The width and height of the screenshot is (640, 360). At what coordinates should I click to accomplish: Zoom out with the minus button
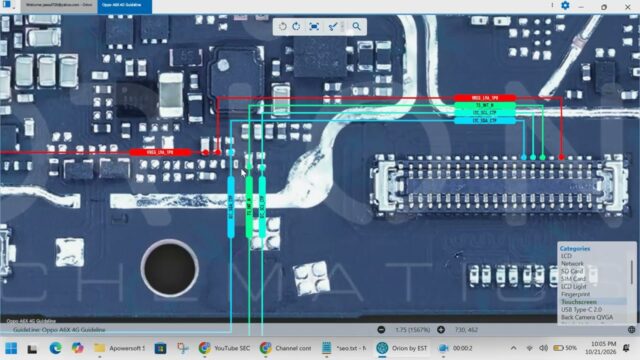click(381, 329)
